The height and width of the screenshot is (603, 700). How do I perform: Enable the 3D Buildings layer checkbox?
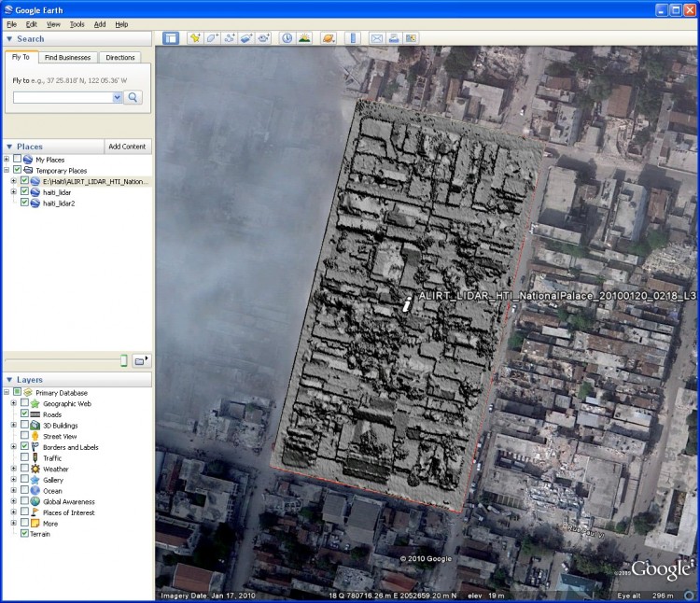24,425
